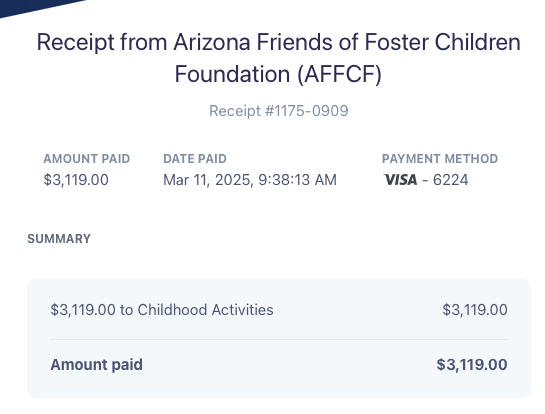Click the Childhood Activities line item

tap(162, 310)
